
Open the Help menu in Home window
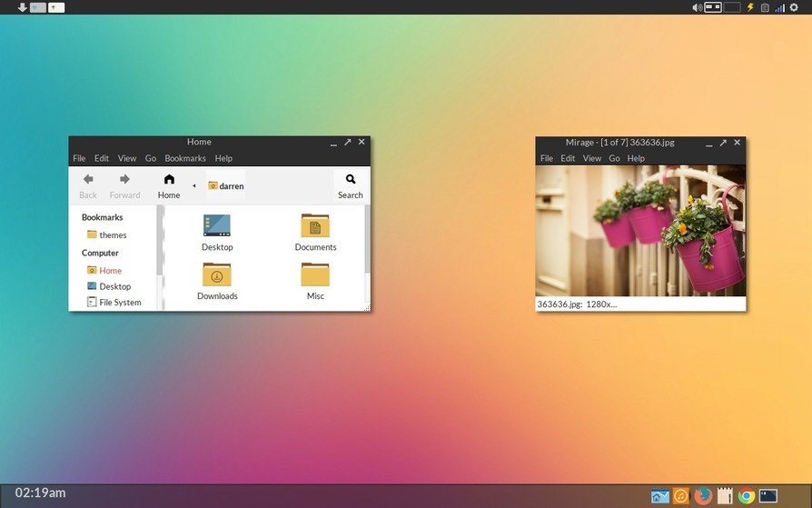[x=223, y=158]
